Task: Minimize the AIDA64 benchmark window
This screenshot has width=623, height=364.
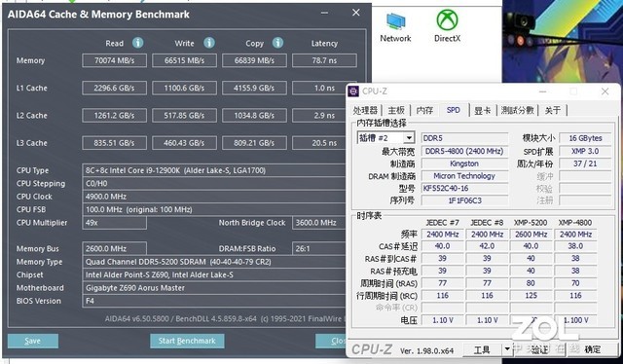Action: (324, 13)
